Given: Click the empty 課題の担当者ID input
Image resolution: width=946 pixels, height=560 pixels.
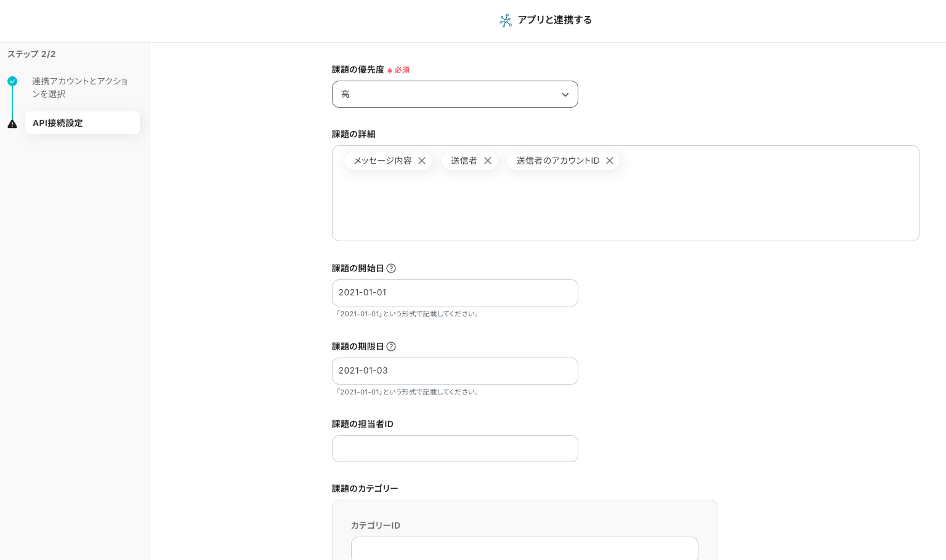Looking at the screenshot, I should click(x=455, y=449).
